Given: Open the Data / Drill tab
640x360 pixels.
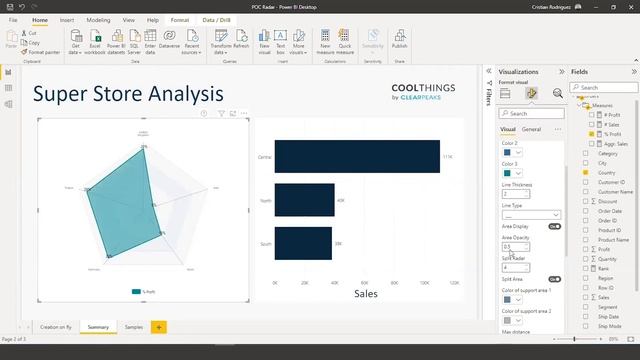Looking at the screenshot, I should [216, 20].
